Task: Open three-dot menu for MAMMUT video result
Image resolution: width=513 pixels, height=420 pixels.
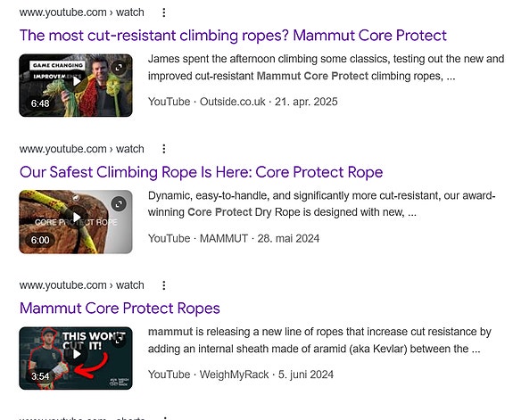Action: pyautogui.click(x=164, y=149)
